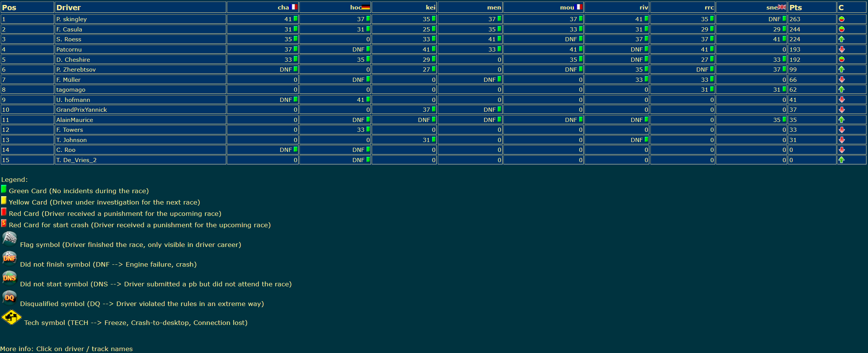868x353 pixels.
Task: Click the DQ disqualified symbol icon
Action: 9,298
